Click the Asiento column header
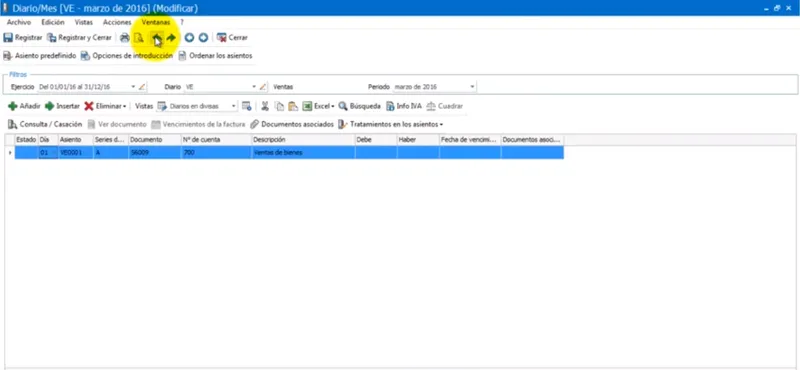Viewport: 800px width, 370px height. 75,139
